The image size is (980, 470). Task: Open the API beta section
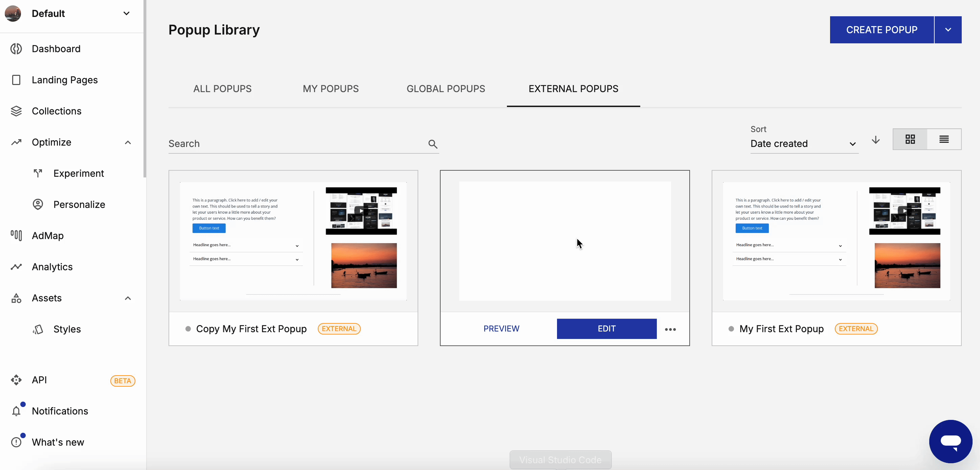(x=17, y=380)
